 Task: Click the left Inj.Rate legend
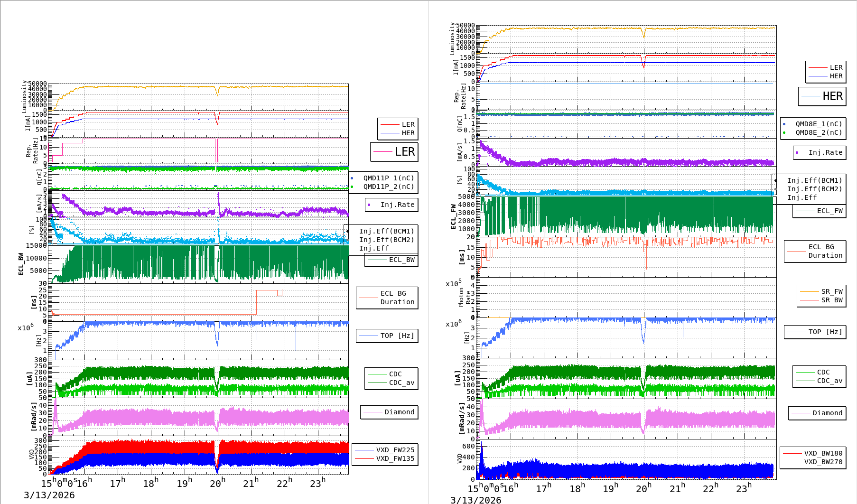(x=391, y=205)
